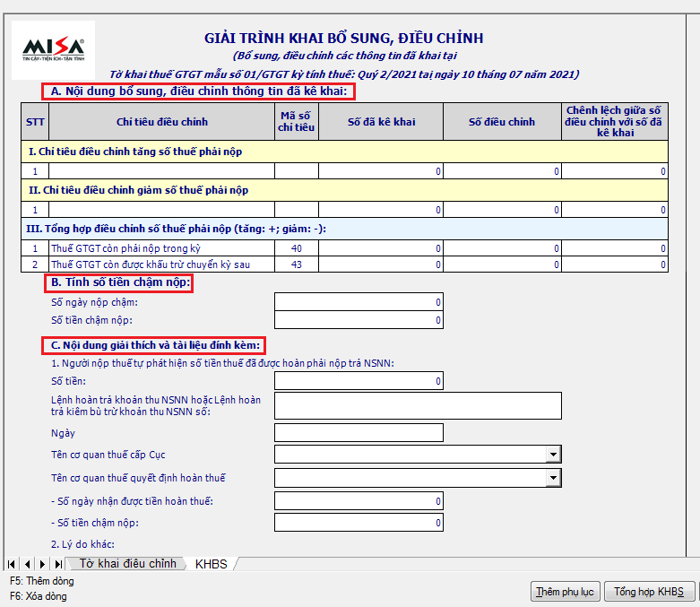The width and height of the screenshot is (700, 607).
Task: Click Số điều chỉnh cell for code 40
Action: point(502,248)
